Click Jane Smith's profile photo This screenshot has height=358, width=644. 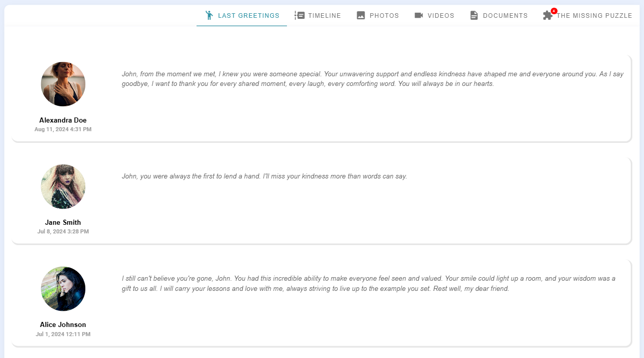pyautogui.click(x=63, y=186)
